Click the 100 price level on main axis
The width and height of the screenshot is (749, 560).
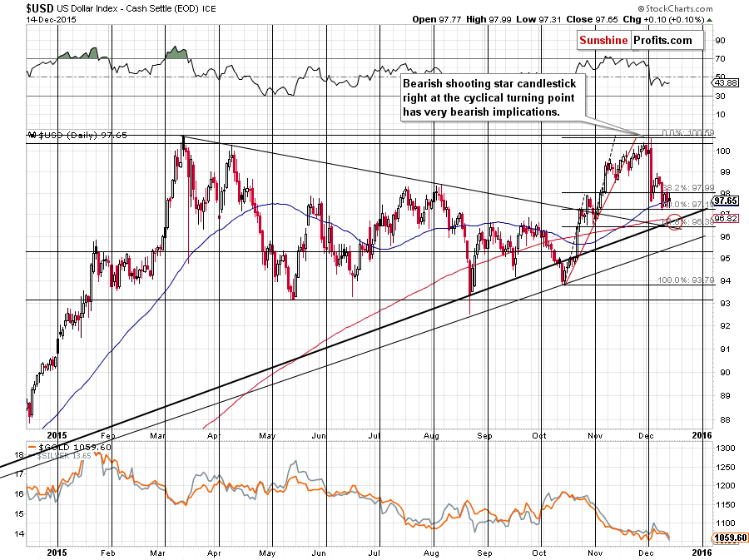[x=722, y=151]
